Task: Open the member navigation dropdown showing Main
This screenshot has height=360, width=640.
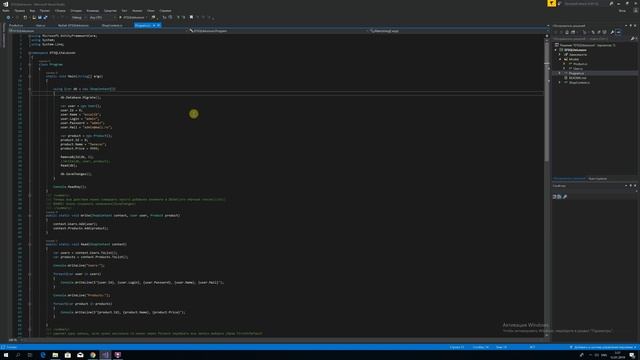Action: click(x=457, y=31)
